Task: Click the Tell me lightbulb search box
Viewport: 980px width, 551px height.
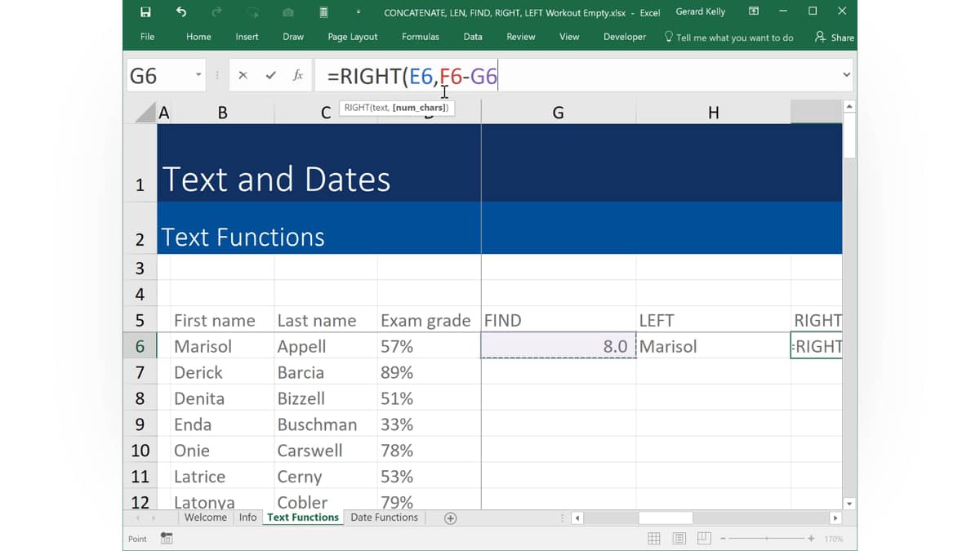Action: (x=728, y=37)
